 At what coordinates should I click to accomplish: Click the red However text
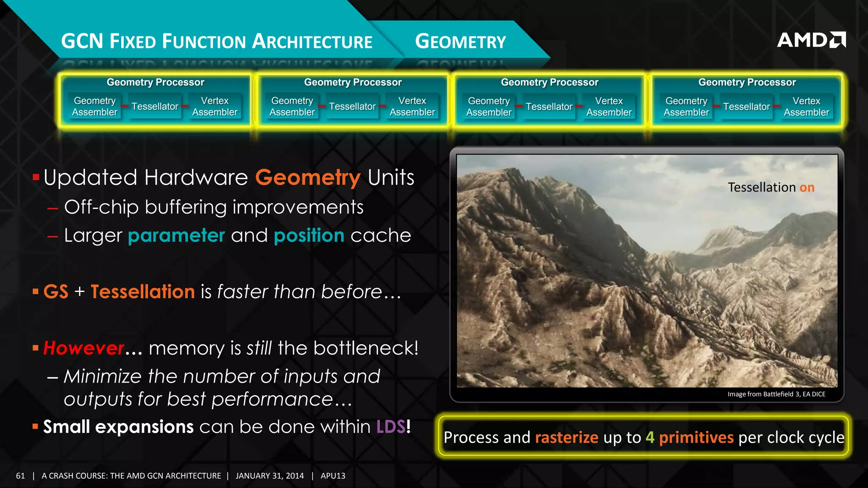83,348
